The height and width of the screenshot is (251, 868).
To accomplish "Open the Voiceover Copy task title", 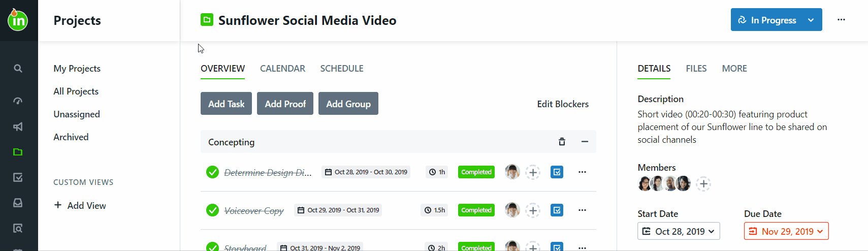I will pos(254,210).
